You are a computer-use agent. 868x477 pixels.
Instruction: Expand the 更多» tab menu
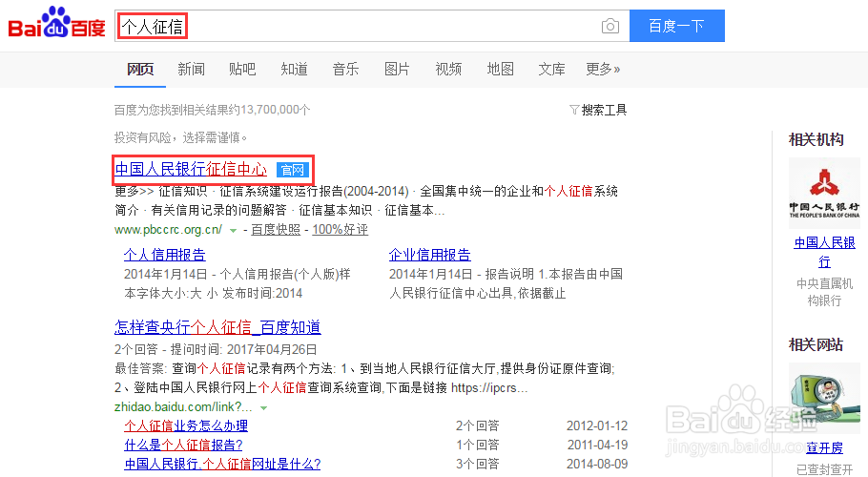pos(603,70)
